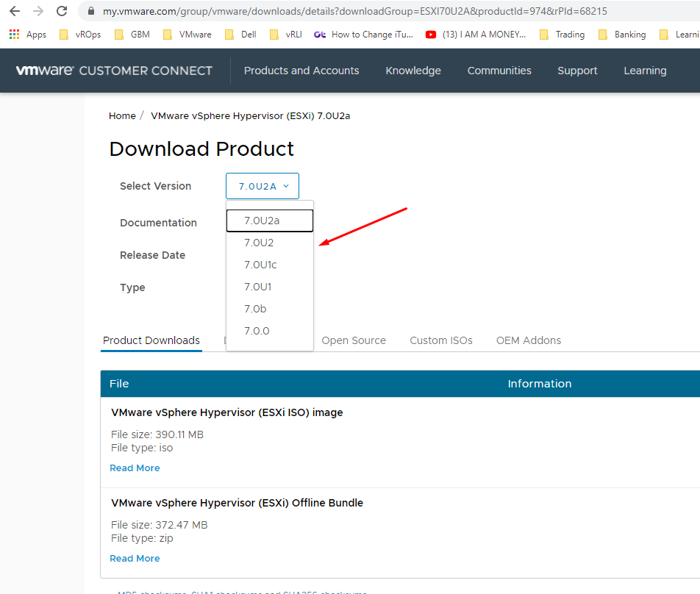Click the padlock icon in the address bar
The image size is (700, 594).
[x=91, y=11]
